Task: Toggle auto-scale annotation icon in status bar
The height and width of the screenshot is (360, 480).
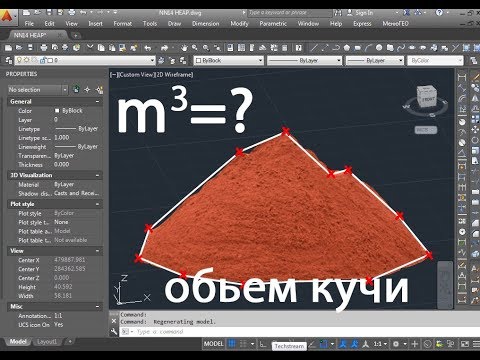Action: [355, 344]
